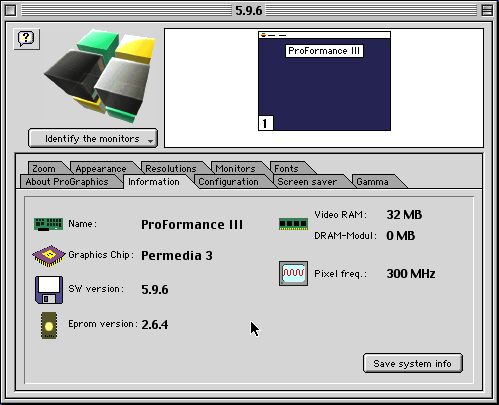This screenshot has width=499, height=405.
Task: Click the 32 MB Video RAM value
Action: [404, 215]
